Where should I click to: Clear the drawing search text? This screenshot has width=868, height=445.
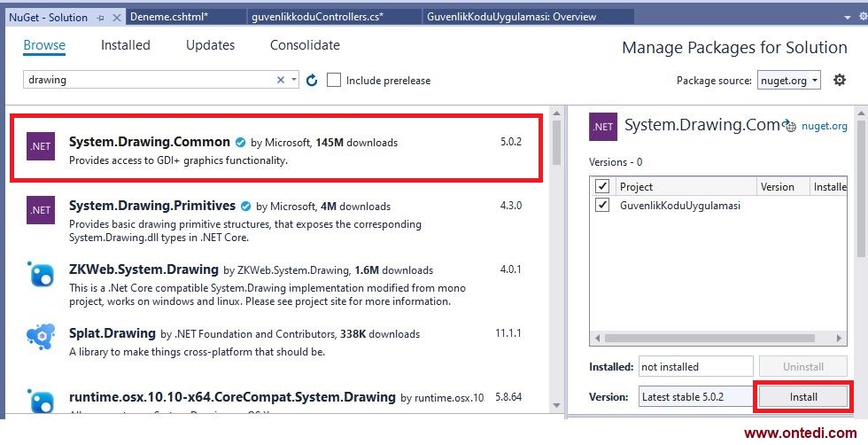281,80
